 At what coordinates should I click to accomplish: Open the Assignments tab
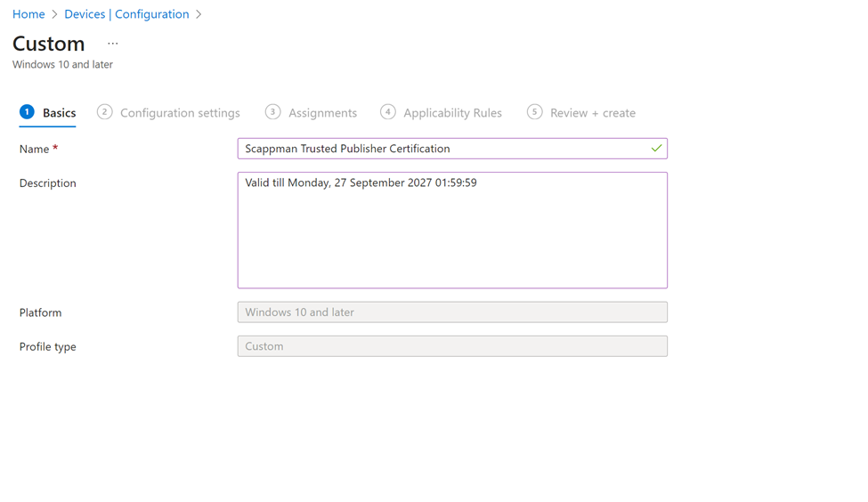(x=322, y=113)
